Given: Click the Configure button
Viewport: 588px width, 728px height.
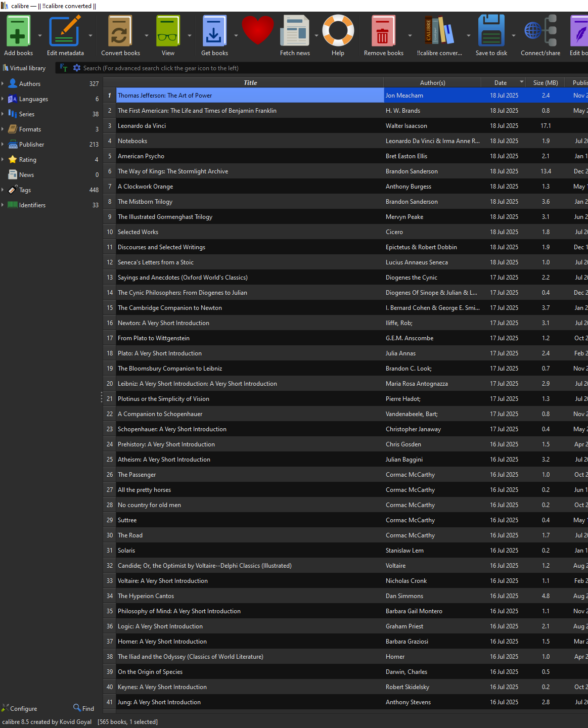Looking at the screenshot, I should click(19, 708).
